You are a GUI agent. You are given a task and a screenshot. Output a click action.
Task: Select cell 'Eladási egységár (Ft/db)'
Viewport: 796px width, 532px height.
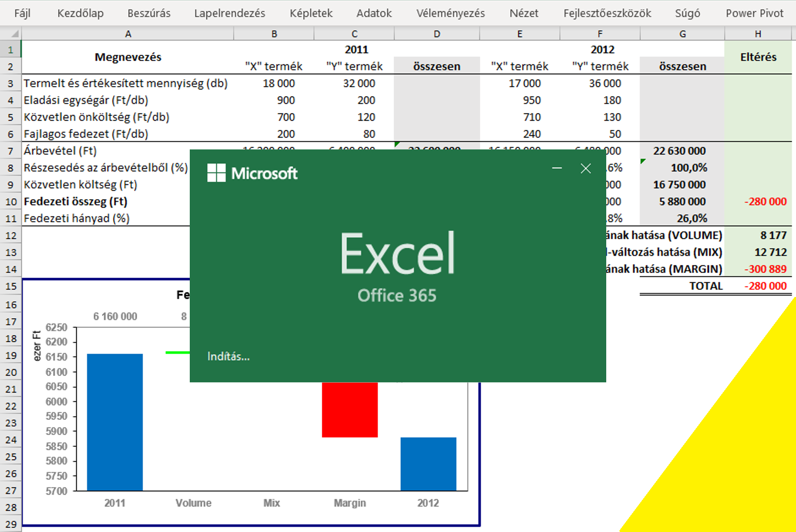pos(128,100)
